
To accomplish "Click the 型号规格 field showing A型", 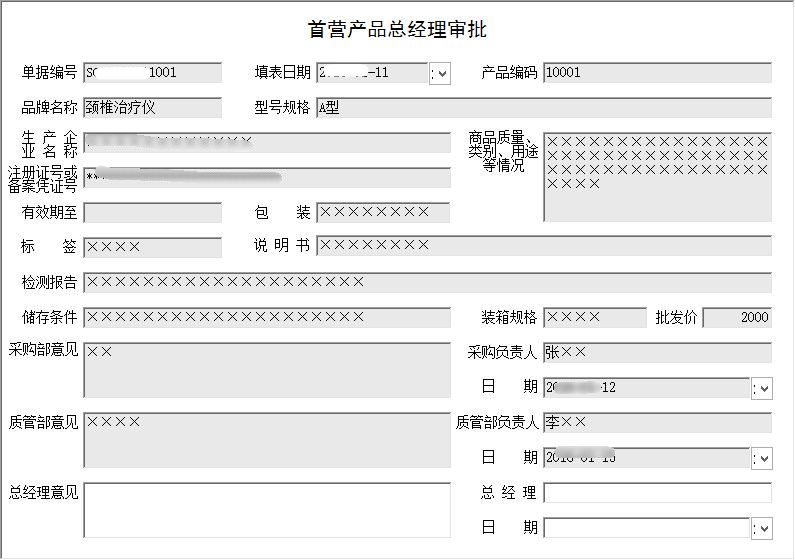I will (544, 107).
